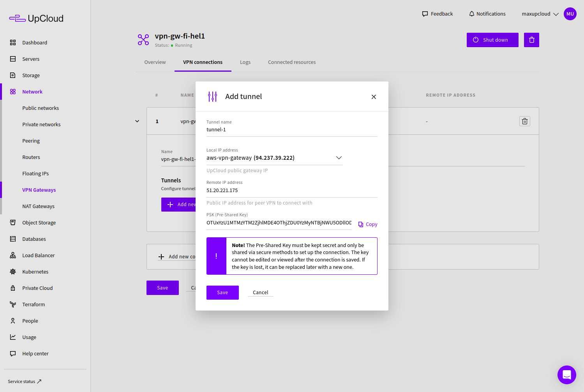Image resolution: width=584 pixels, height=392 pixels.
Task: Click the Load Balancer icon
Action: coord(13,255)
